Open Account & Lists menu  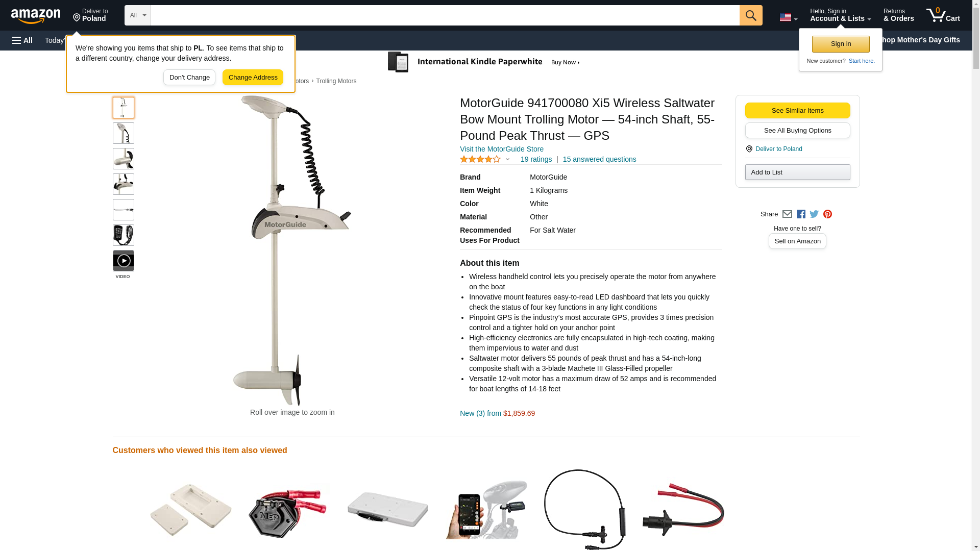point(840,15)
